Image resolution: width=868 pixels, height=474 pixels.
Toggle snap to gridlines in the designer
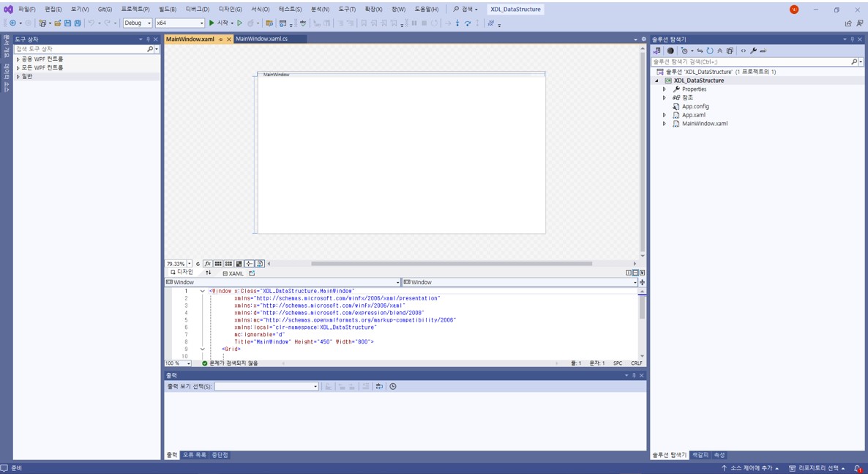[228, 264]
